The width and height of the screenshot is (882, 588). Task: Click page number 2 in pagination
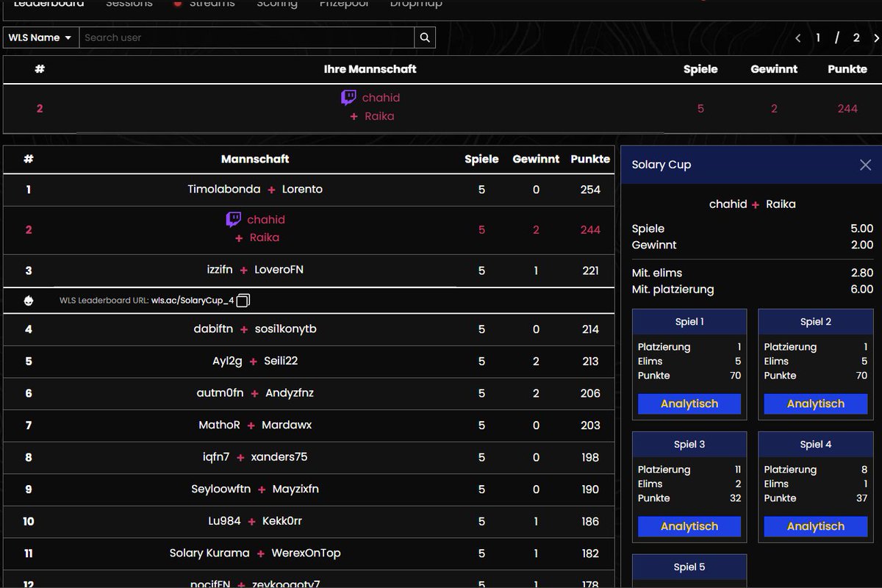pos(856,38)
